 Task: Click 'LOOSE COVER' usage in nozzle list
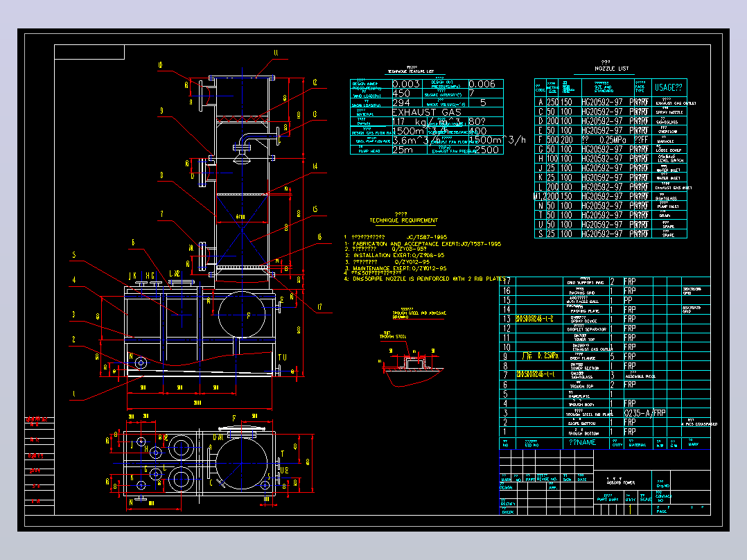(669, 150)
